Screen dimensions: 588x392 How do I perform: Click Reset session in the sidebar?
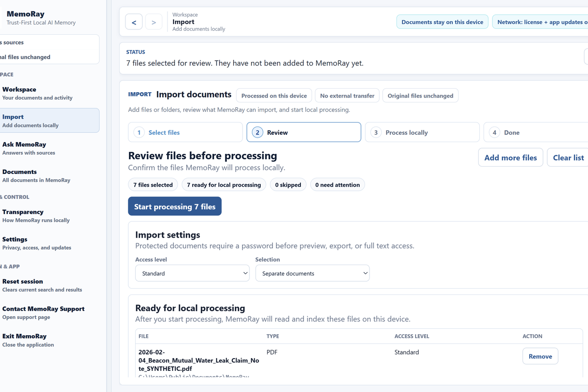coord(49,285)
